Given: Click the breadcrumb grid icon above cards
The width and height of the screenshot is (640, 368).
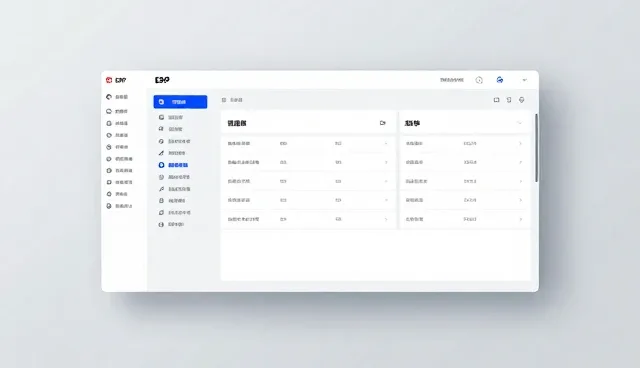Looking at the screenshot, I should click(224, 100).
